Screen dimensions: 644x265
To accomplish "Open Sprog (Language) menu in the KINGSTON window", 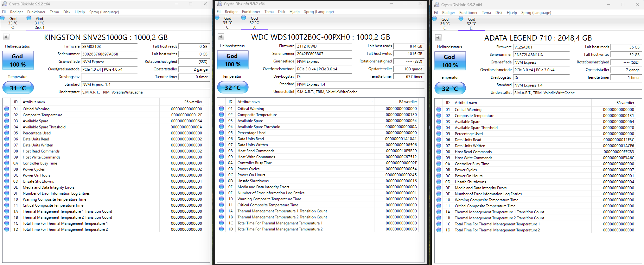I will 104,12.
